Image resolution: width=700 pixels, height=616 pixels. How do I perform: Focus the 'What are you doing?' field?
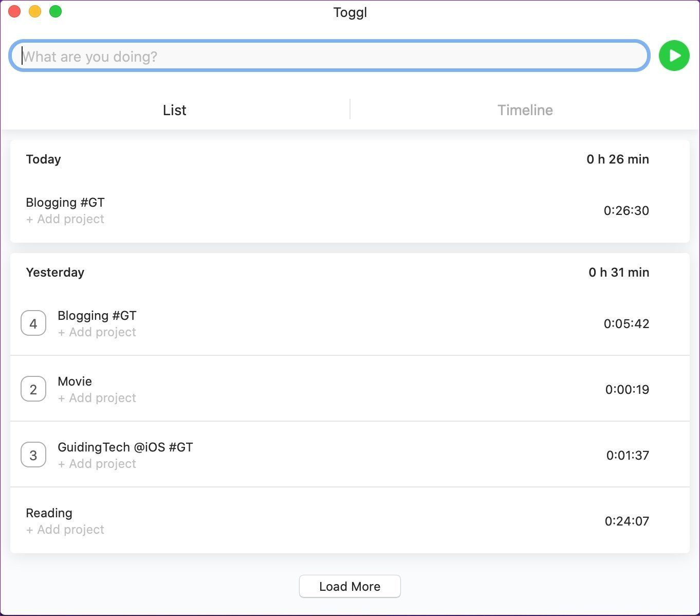coord(329,56)
